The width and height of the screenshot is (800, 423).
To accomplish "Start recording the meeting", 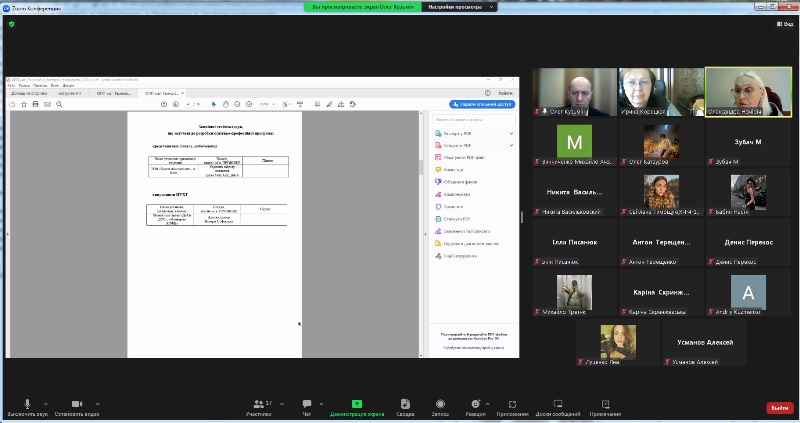I will coord(440,404).
